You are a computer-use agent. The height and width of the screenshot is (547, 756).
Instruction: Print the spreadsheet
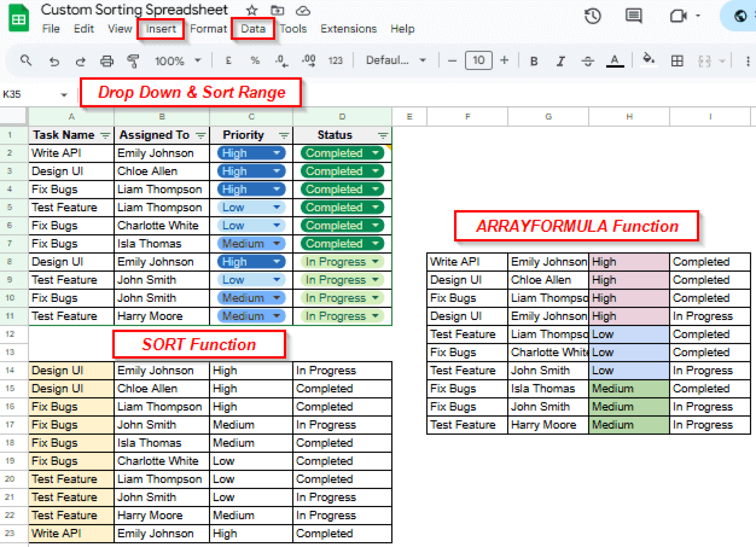point(107,61)
